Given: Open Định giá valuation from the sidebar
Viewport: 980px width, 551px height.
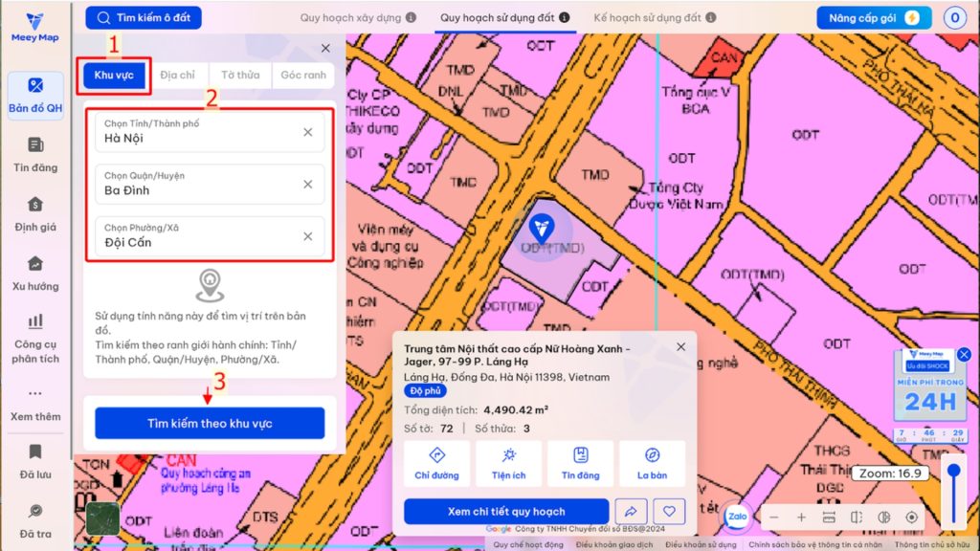Looking at the screenshot, I should pos(35,213).
